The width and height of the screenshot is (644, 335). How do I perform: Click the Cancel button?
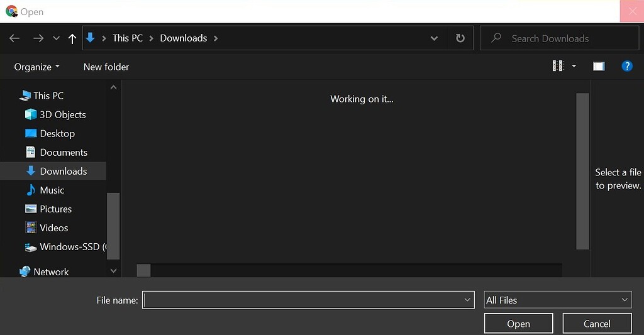[x=597, y=324]
